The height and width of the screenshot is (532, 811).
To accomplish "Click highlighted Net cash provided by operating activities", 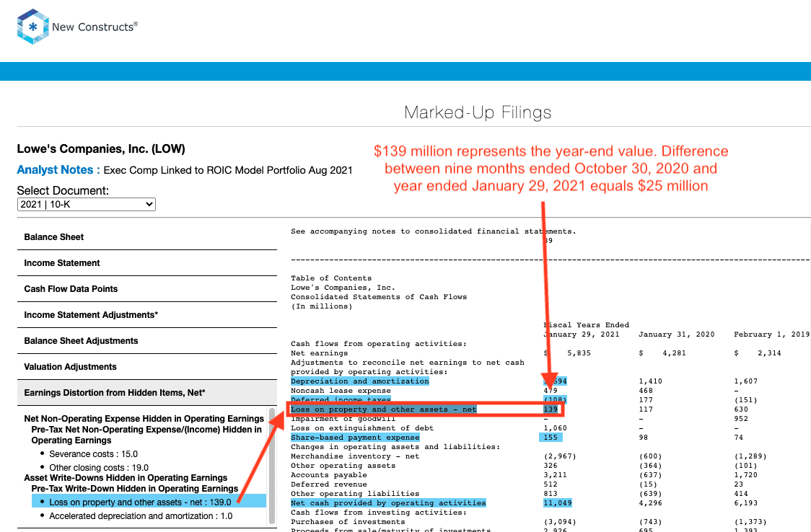I will point(388,503).
